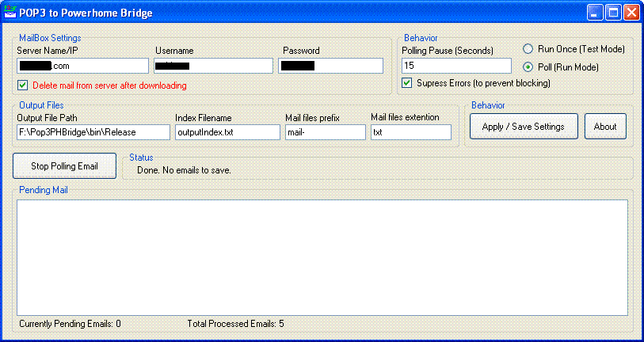Click the Output File Path field
644x342 pixels.
click(93, 132)
